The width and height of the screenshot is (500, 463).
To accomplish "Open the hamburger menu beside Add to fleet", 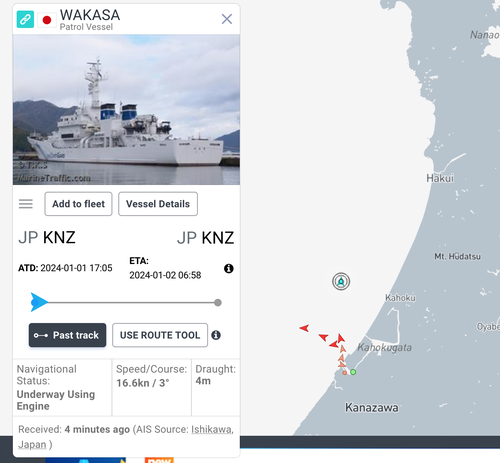I will 26,204.
